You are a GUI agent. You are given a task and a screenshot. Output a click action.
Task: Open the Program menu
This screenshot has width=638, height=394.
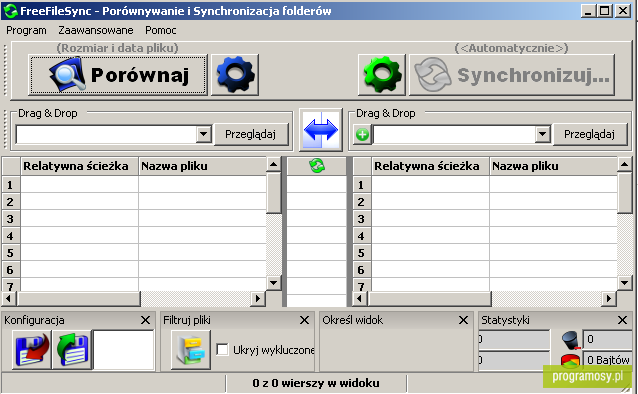pyautogui.click(x=26, y=31)
